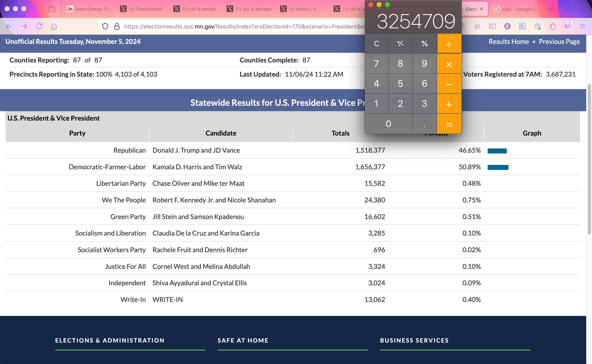Click the tracking protection shield icon

coord(105,26)
